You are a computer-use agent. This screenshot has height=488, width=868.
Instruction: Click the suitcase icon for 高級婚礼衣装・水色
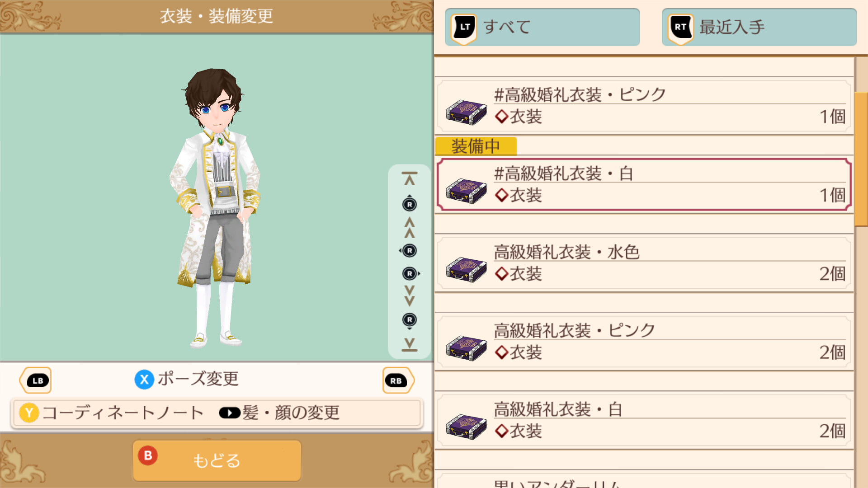pyautogui.click(x=466, y=270)
